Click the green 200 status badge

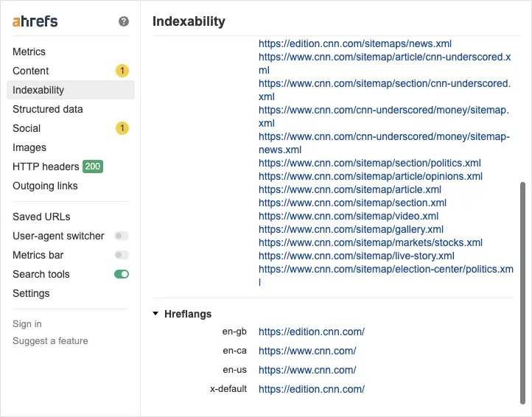93,167
